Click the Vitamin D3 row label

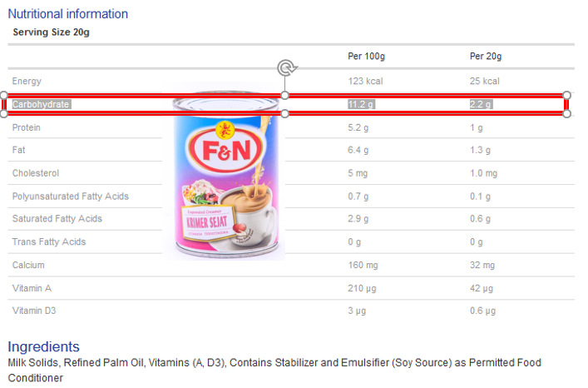tap(34, 311)
